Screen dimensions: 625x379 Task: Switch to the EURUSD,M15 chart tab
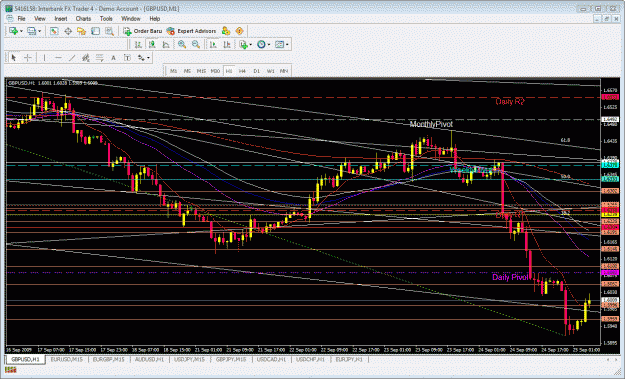(67, 359)
